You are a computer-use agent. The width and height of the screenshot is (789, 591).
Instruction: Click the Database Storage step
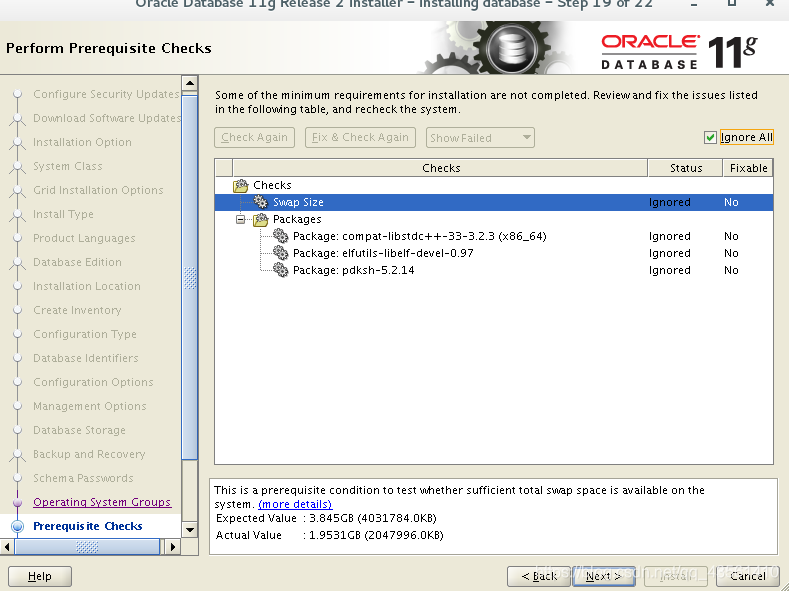coord(80,430)
